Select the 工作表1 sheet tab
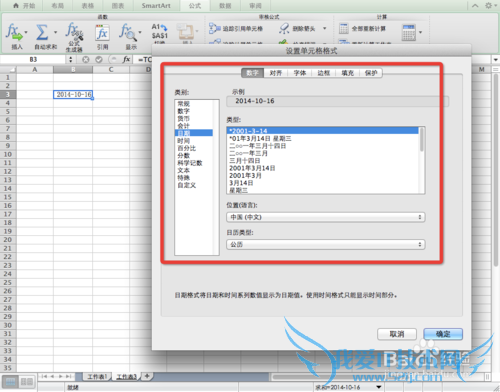Screen dimensions: 500x392 click(x=97, y=377)
